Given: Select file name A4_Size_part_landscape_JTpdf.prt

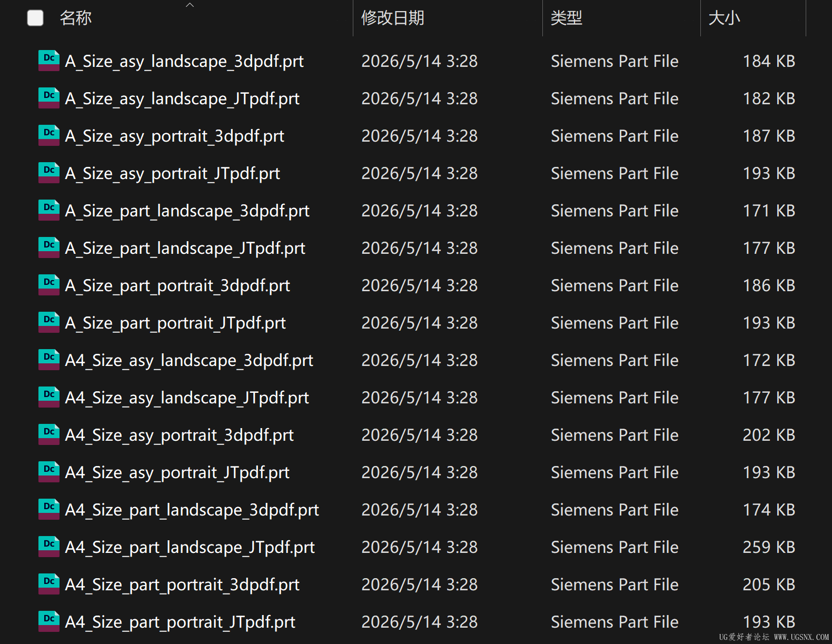Looking at the screenshot, I should (x=190, y=547).
